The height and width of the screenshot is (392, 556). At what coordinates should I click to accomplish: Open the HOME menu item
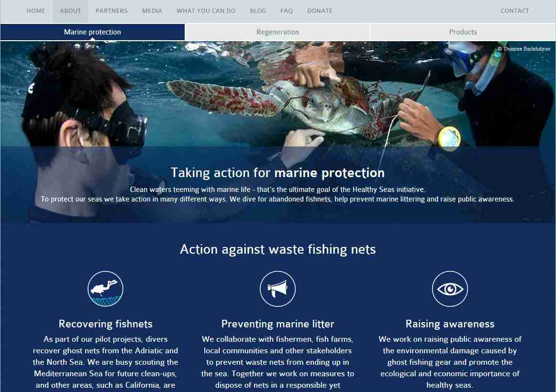[x=36, y=11]
